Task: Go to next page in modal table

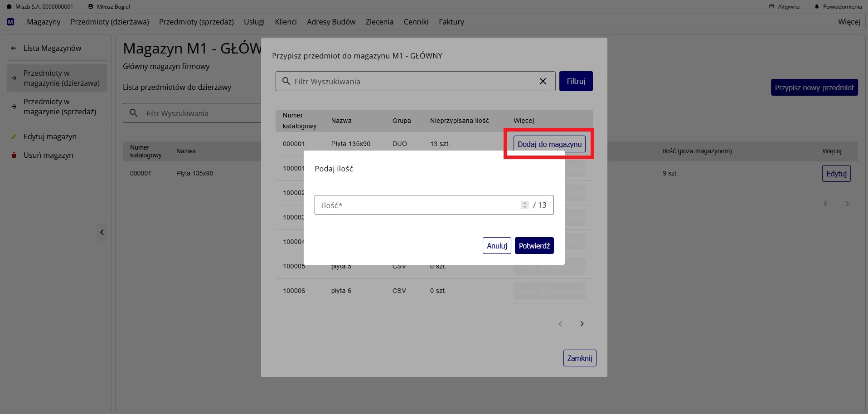Action: (582, 324)
